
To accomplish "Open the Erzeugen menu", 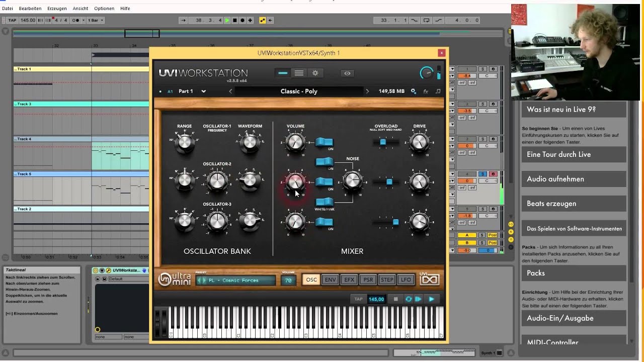I will [x=57, y=9].
